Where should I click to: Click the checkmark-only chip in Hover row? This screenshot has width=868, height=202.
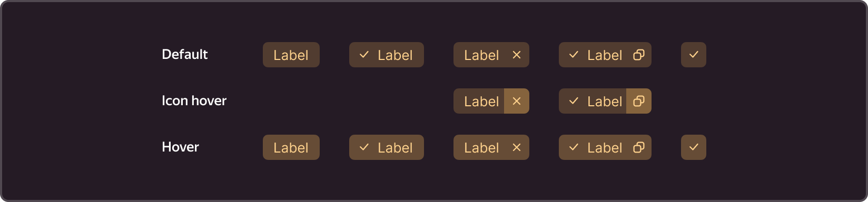[x=694, y=147]
